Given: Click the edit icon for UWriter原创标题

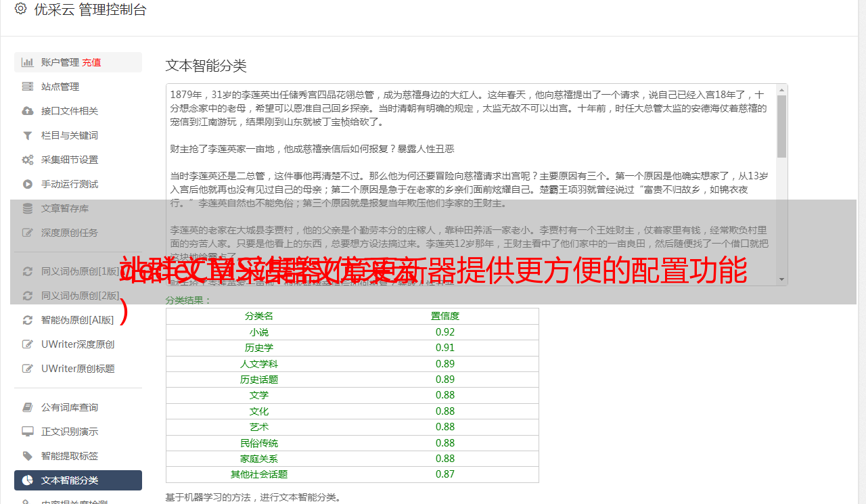Looking at the screenshot, I should click(x=28, y=369).
